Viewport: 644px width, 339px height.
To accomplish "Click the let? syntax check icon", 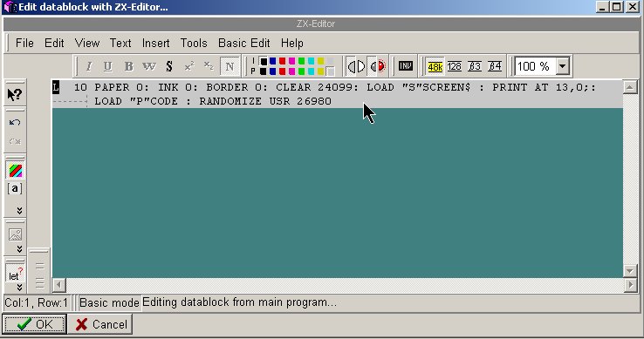I will pos(15,274).
